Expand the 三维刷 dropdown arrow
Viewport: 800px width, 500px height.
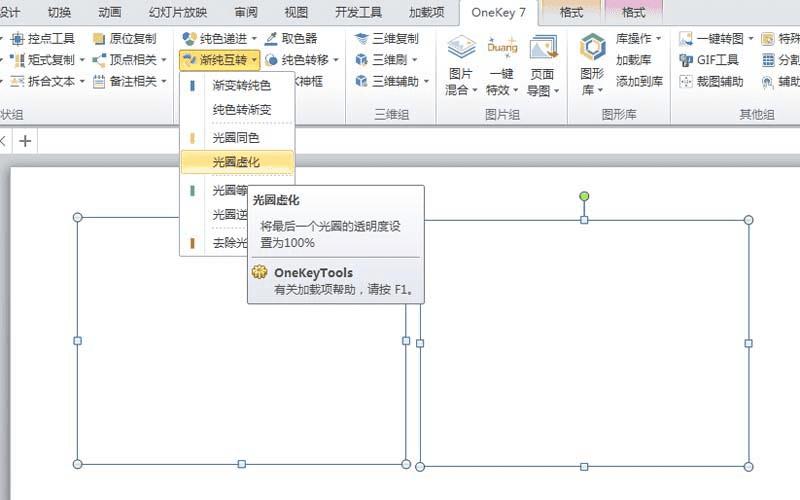[x=414, y=60]
